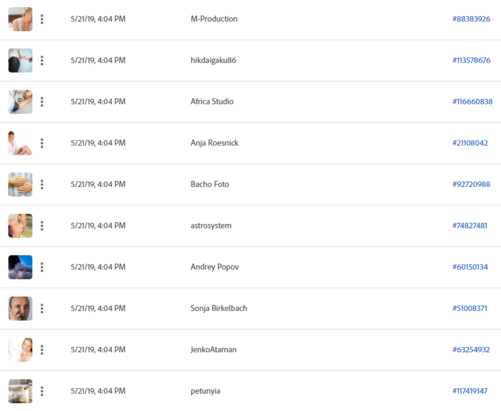
Task: Open the three-dot menu for hikdaigaku86 row
Action: [42, 60]
